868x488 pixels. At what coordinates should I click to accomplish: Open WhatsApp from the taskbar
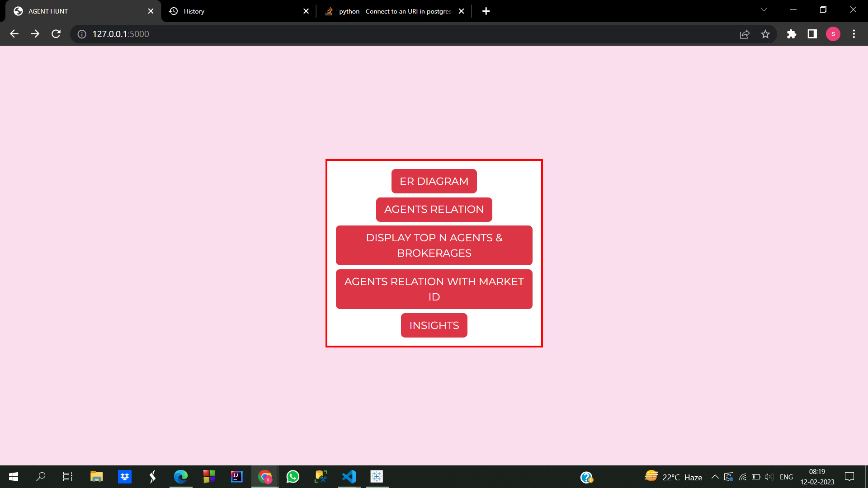pyautogui.click(x=292, y=477)
